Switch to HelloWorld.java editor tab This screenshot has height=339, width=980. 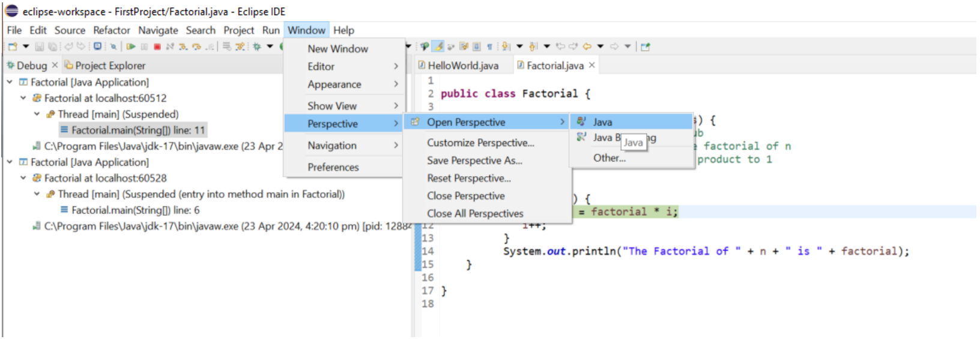tap(459, 66)
